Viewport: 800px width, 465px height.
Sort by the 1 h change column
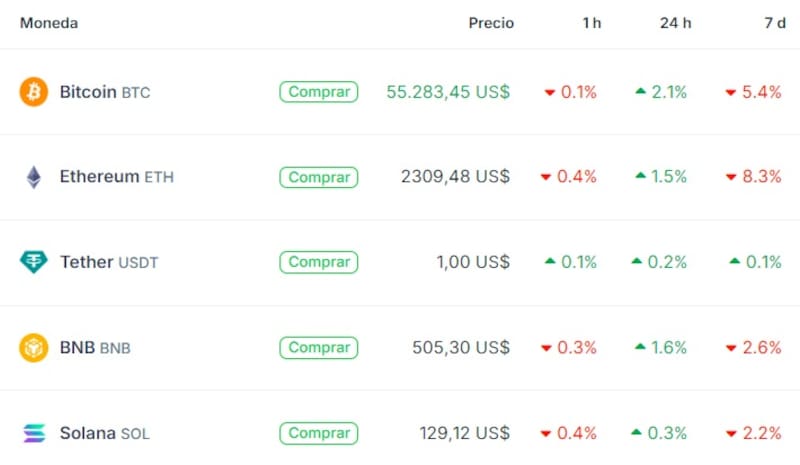[x=591, y=23]
